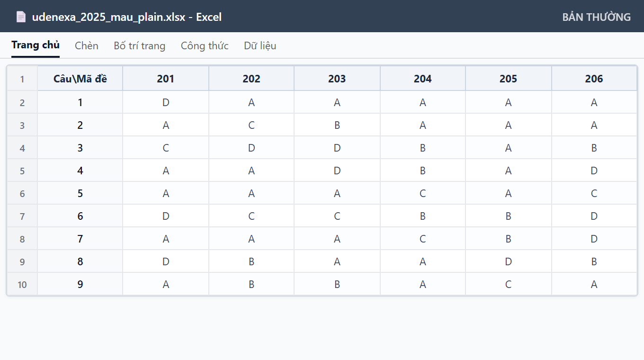The image size is (644, 360).
Task: Select answer C for question 7, code 204
Action: click(423, 239)
